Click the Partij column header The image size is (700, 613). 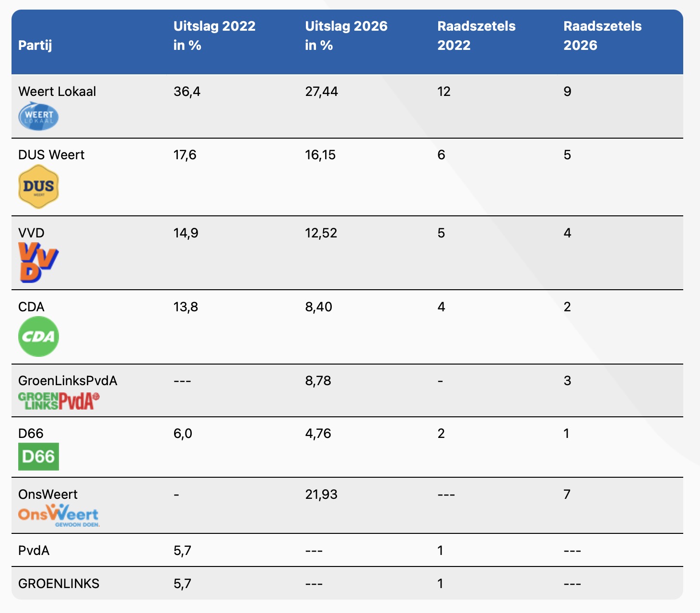point(35,45)
